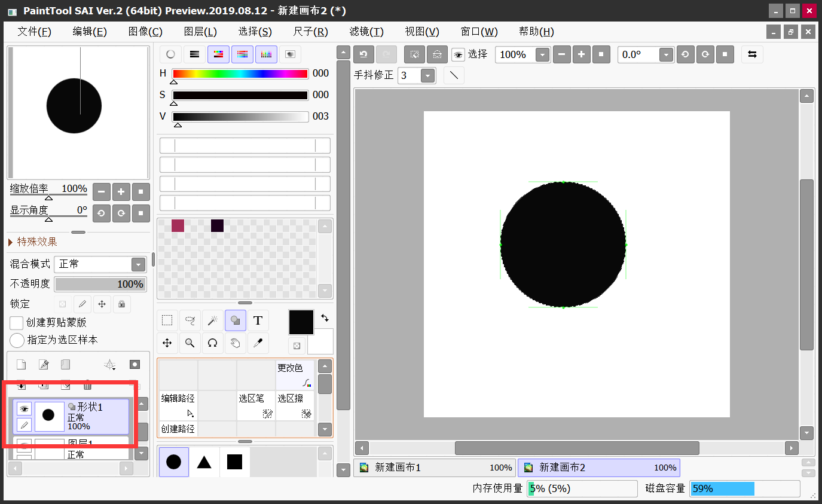Image resolution: width=822 pixels, height=504 pixels.
Task: Pick the triangle shape preset
Action: tap(204, 462)
